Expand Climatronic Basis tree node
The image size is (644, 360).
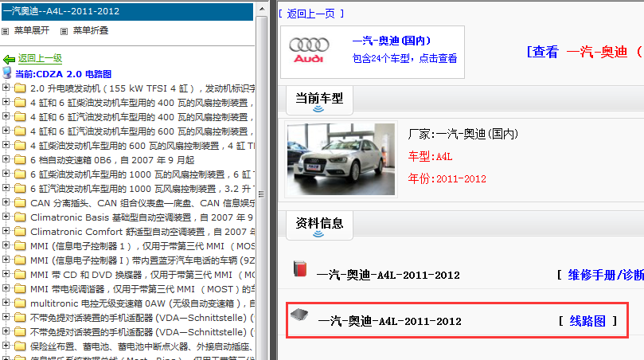click(x=6, y=217)
